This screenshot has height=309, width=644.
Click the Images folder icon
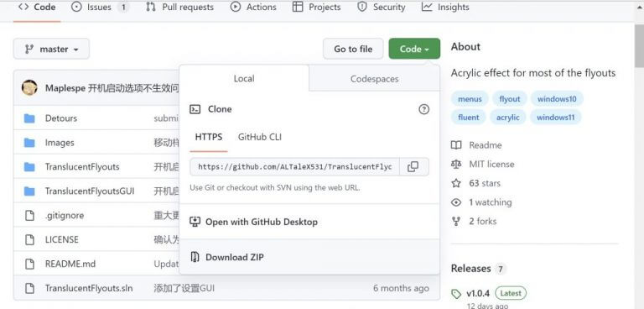tap(29, 143)
